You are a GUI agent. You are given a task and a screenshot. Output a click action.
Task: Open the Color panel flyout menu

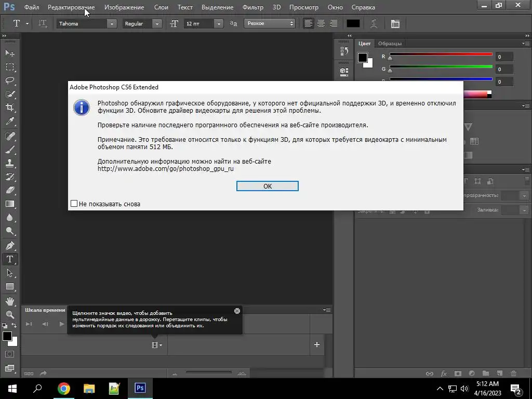click(526, 44)
